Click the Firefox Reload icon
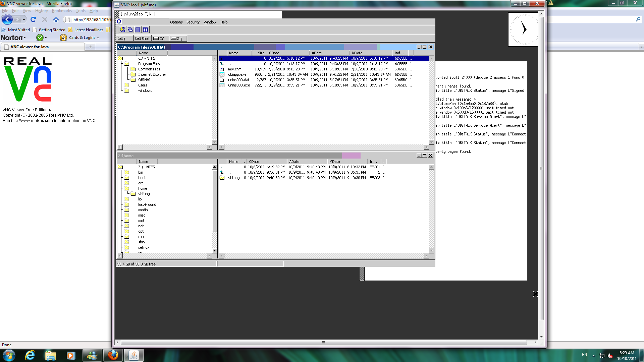 [33, 20]
